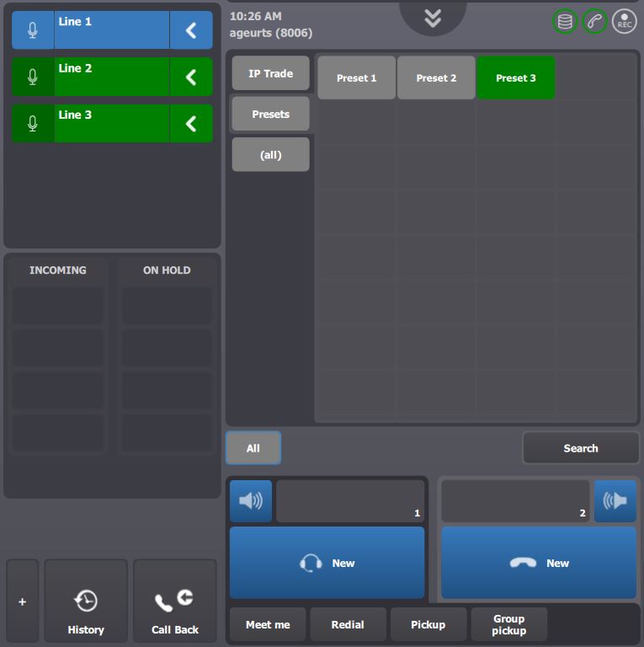The height and width of the screenshot is (647, 644).
Task: Toggle the Line 1 microphone icon
Action: point(33,30)
